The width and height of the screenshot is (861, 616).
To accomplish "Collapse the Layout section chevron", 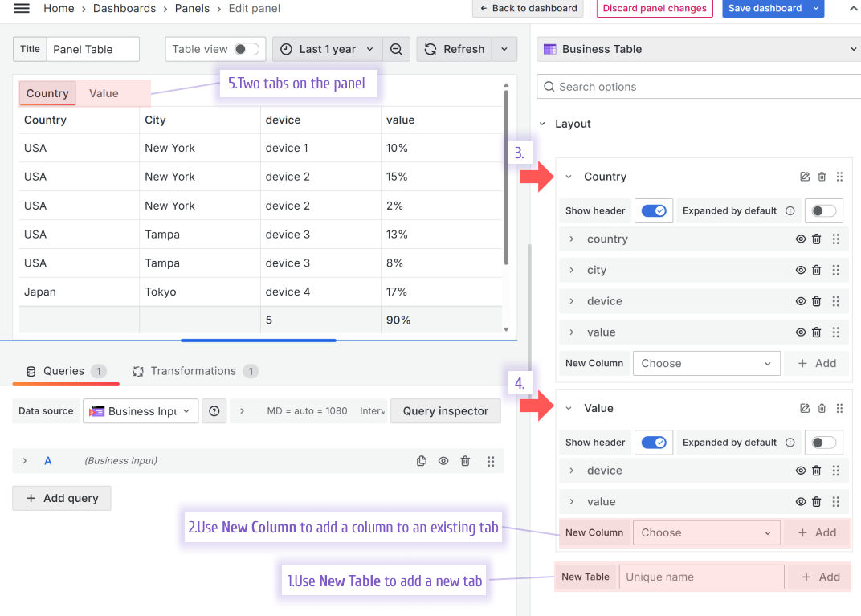I will tap(544, 124).
